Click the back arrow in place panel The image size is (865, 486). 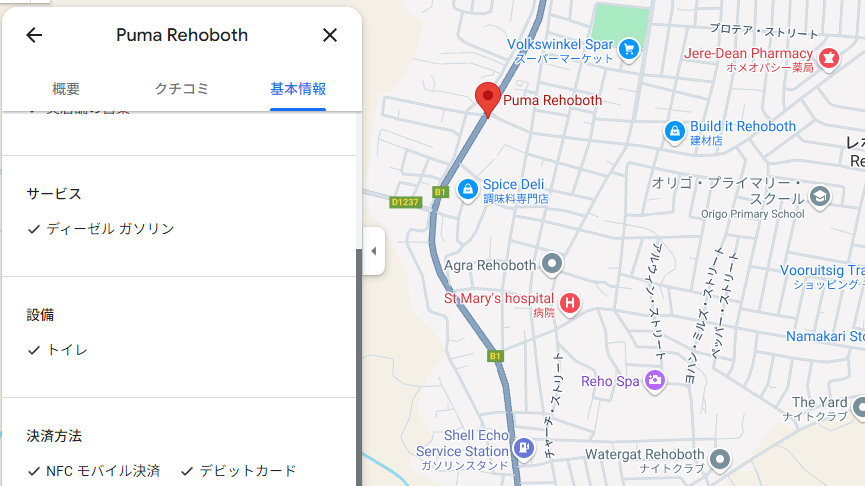(34, 35)
